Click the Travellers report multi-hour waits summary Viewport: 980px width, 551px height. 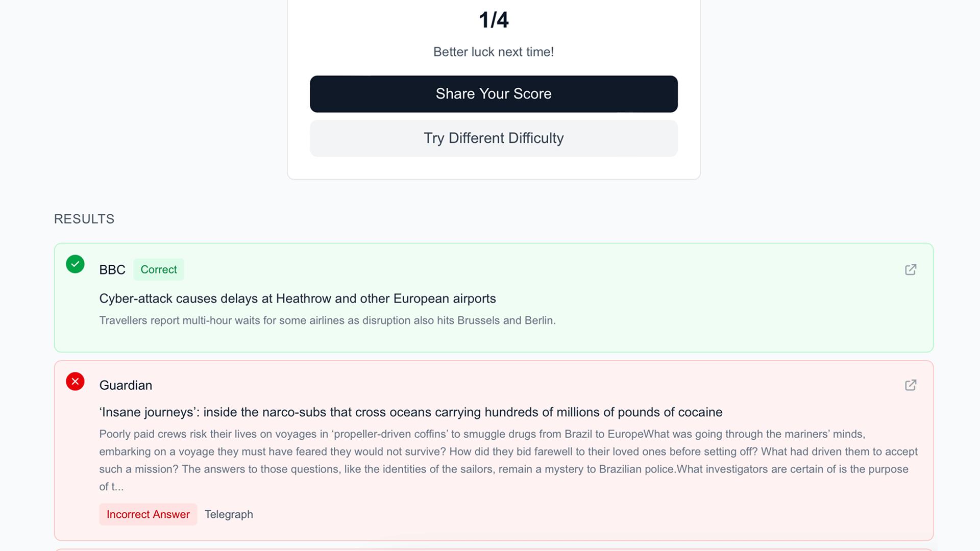[327, 320]
